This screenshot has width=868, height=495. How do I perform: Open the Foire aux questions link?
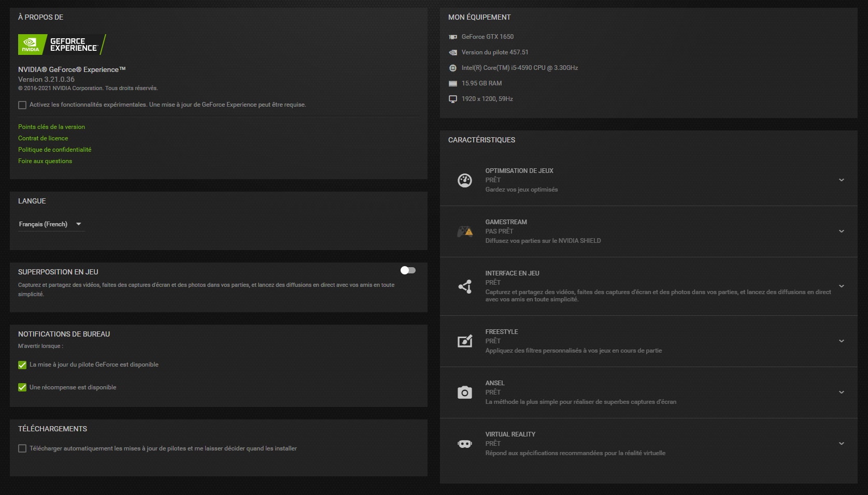(x=45, y=161)
